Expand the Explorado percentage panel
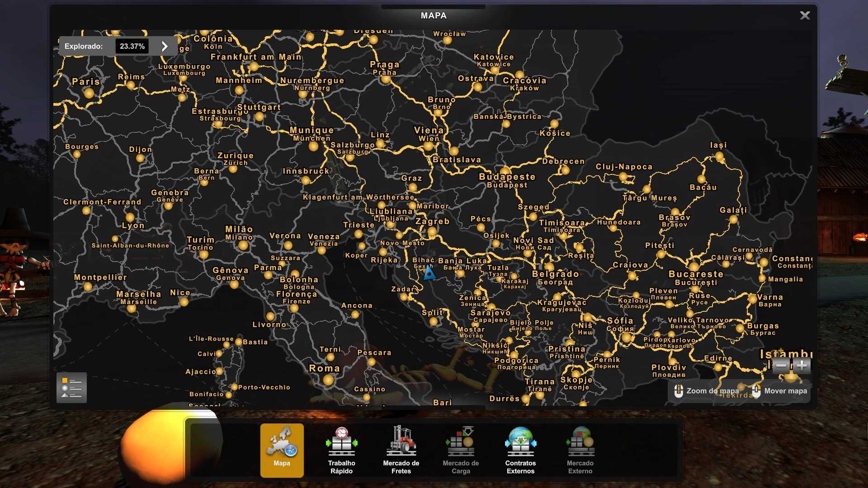 click(x=165, y=46)
